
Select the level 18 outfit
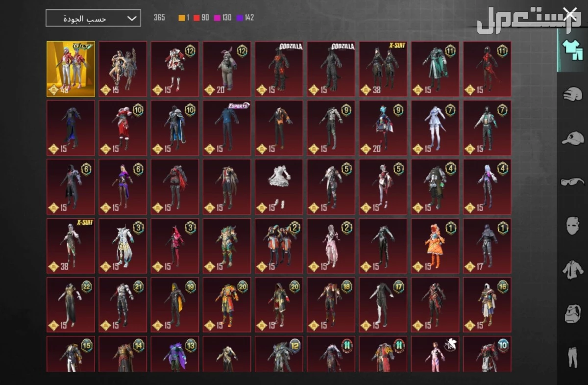331,305
